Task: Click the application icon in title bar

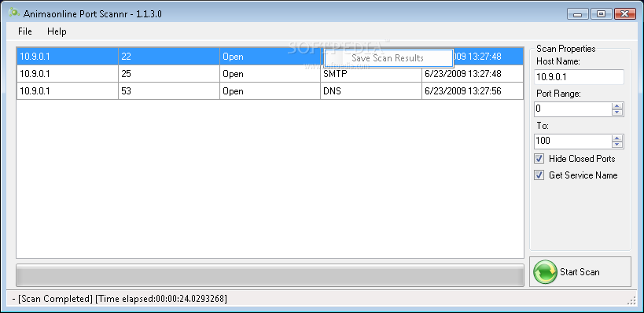Action: [x=14, y=13]
